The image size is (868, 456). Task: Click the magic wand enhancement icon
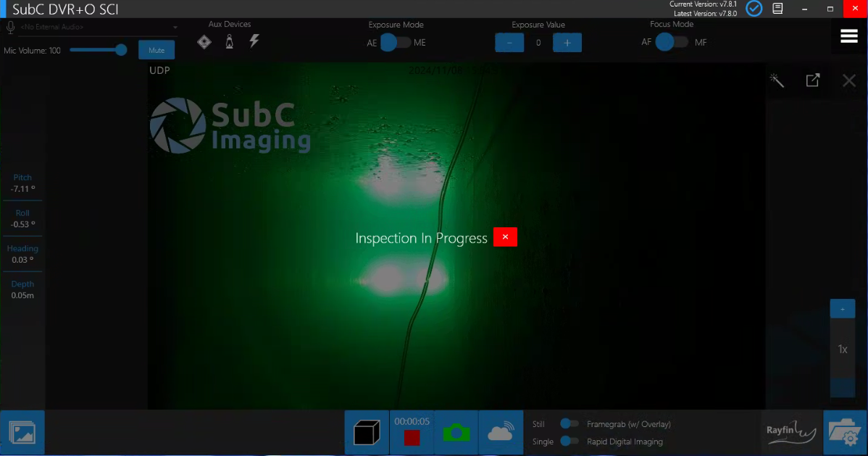click(x=777, y=80)
